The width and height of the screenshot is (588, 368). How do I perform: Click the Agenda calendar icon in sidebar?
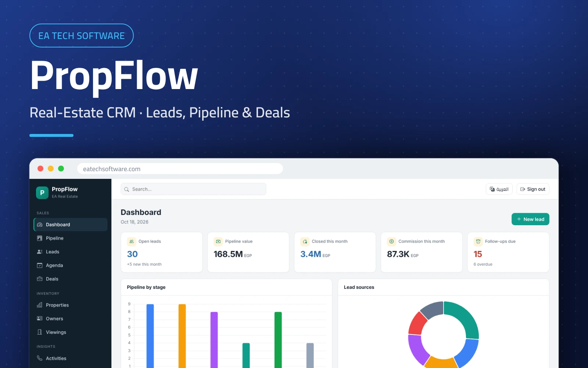pos(40,265)
